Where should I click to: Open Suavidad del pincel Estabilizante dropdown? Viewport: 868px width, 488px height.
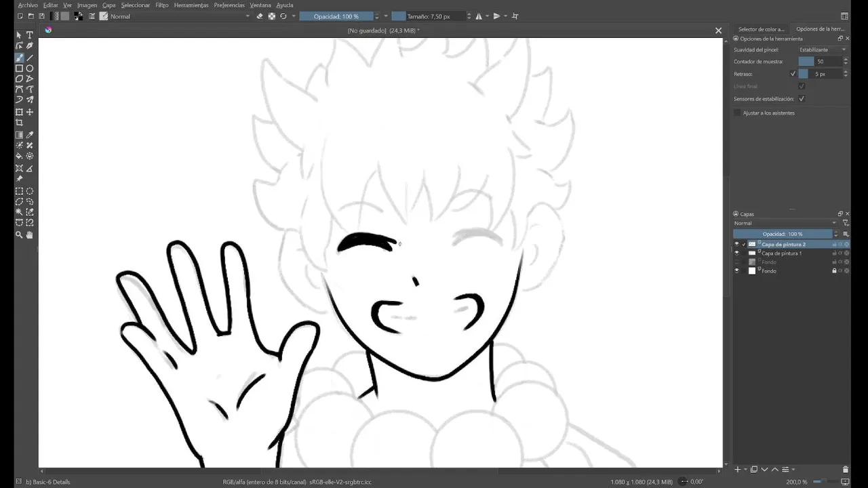point(823,49)
